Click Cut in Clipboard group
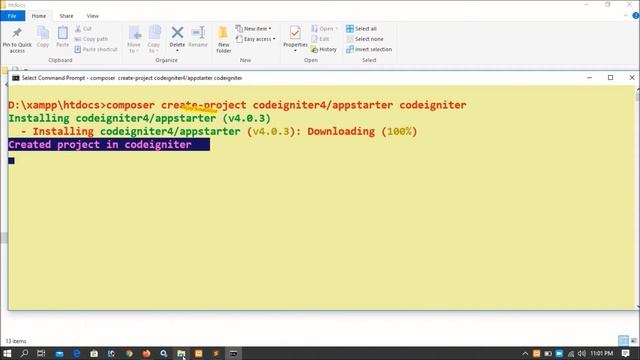The image size is (640, 360). click(83, 29)
